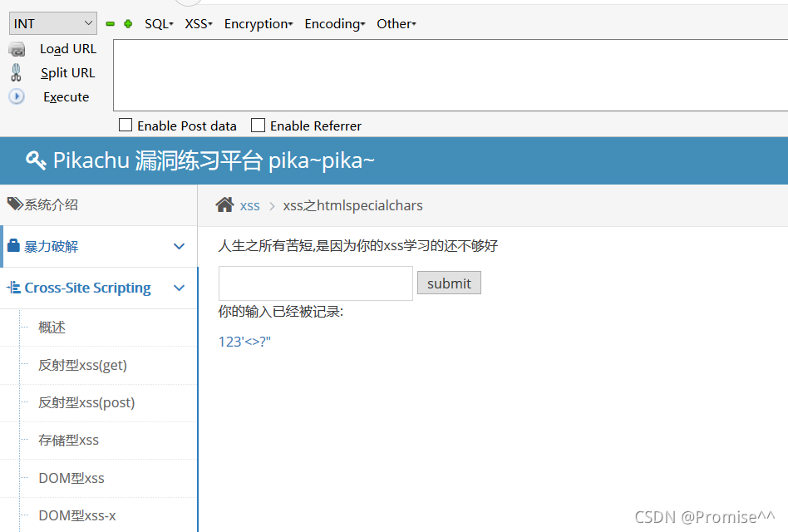Open the INT type dropdown
The width and height of the screenshot is (788, 532).
[x=53, y=23]
